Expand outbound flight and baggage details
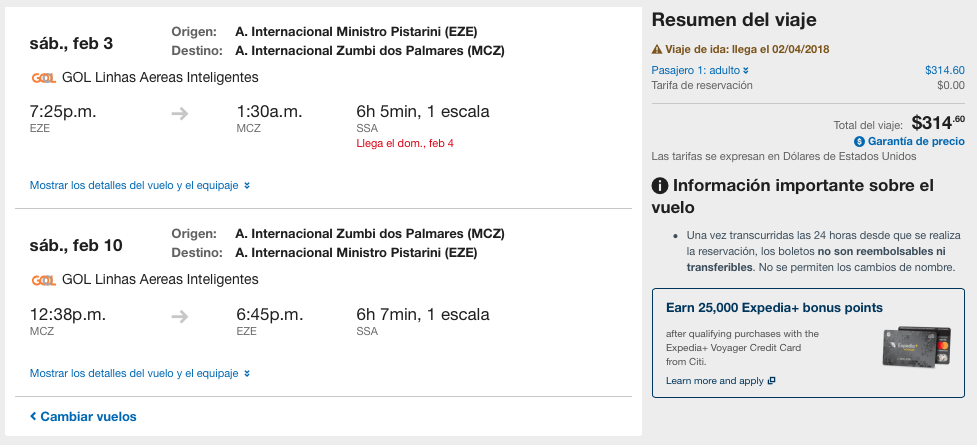 click(140, 186)
